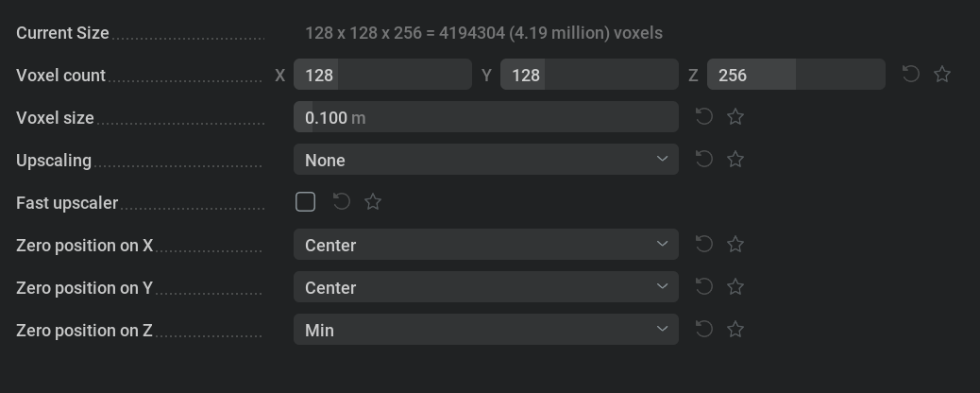Image resolution: width=980 pixels, height=393 pixels.
Task: Change Zero position on Z from Min
Action: point(485,330)
